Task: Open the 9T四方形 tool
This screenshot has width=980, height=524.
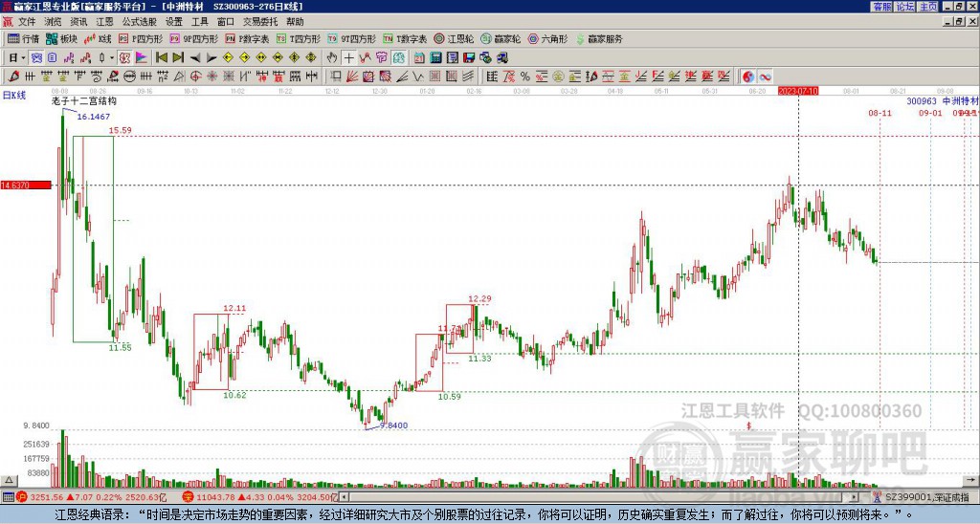Action: pos(352,38)
